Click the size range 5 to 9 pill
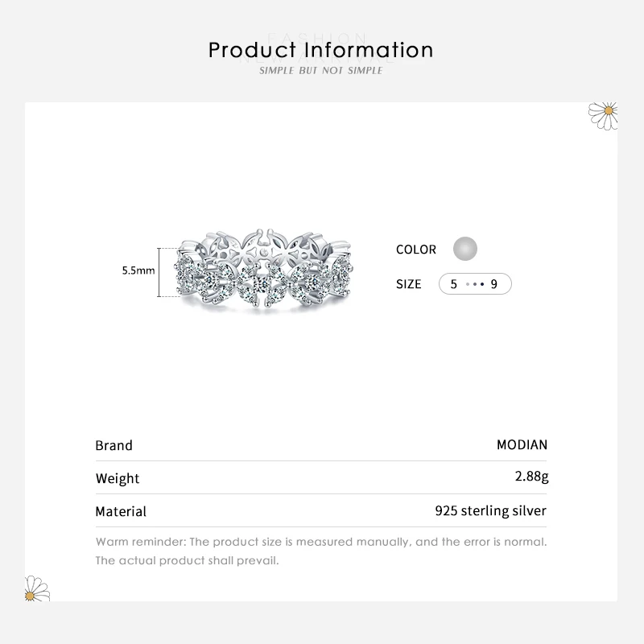This screenshot has height=644, width=644. coord(475,284)
